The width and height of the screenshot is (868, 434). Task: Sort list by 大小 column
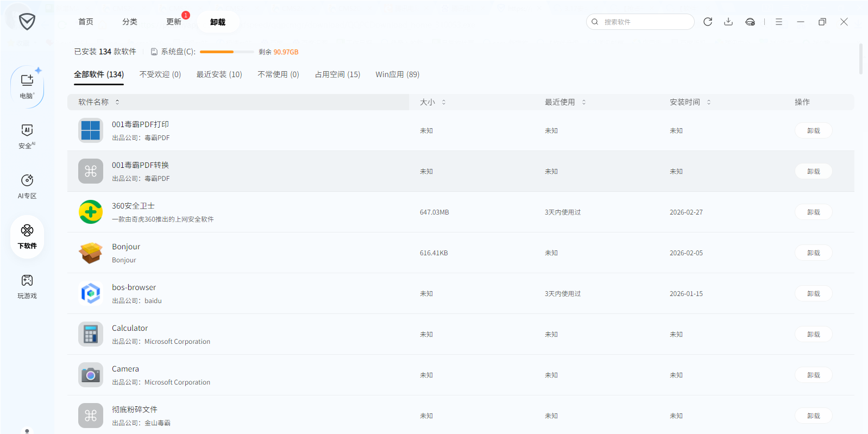click(432, 102)
